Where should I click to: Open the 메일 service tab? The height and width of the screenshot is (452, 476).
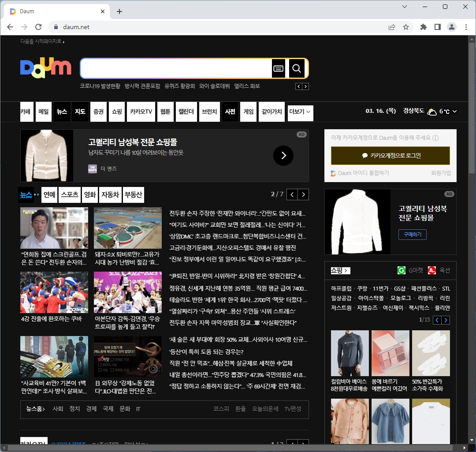43,112
